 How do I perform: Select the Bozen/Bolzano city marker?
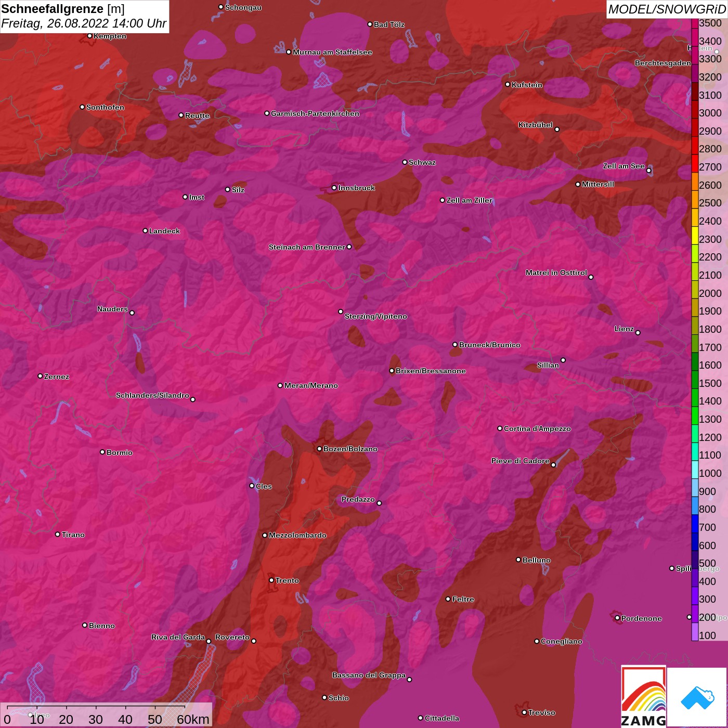319,449
